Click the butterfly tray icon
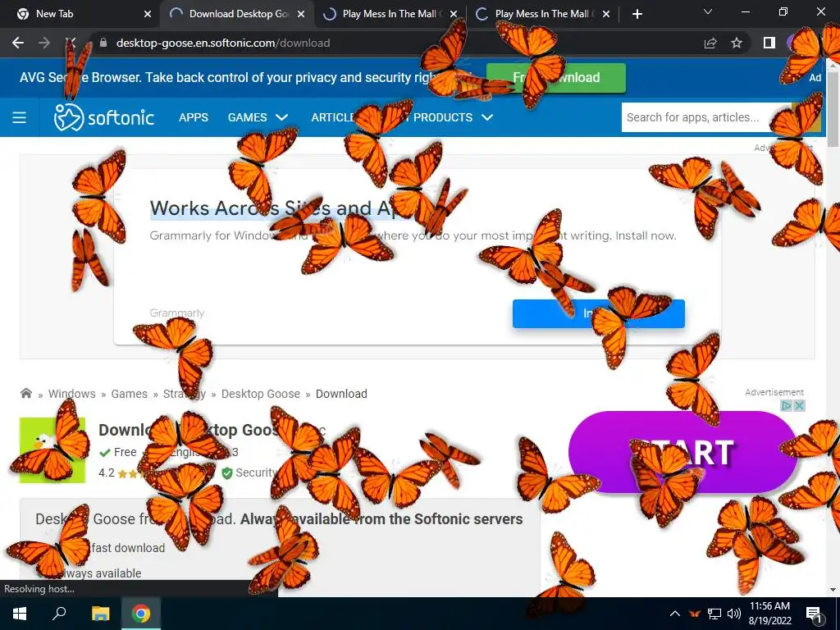 point(694,614)
